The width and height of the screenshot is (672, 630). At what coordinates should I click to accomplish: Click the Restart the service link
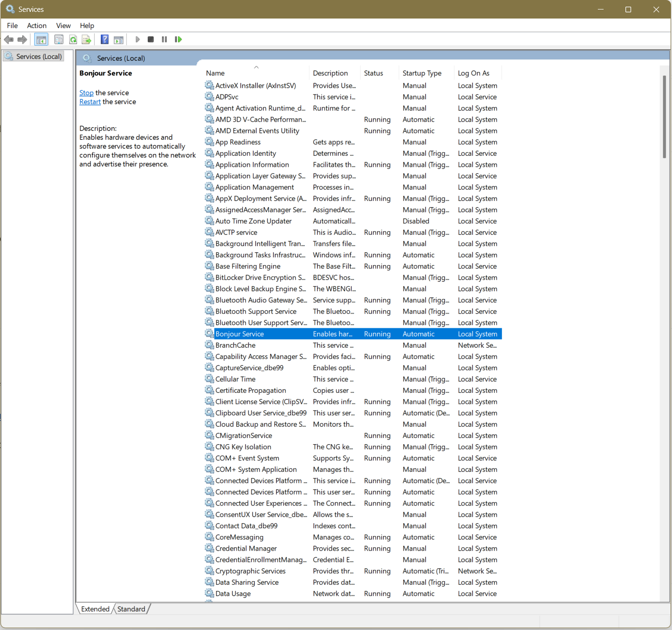click(x=90, y=102)
